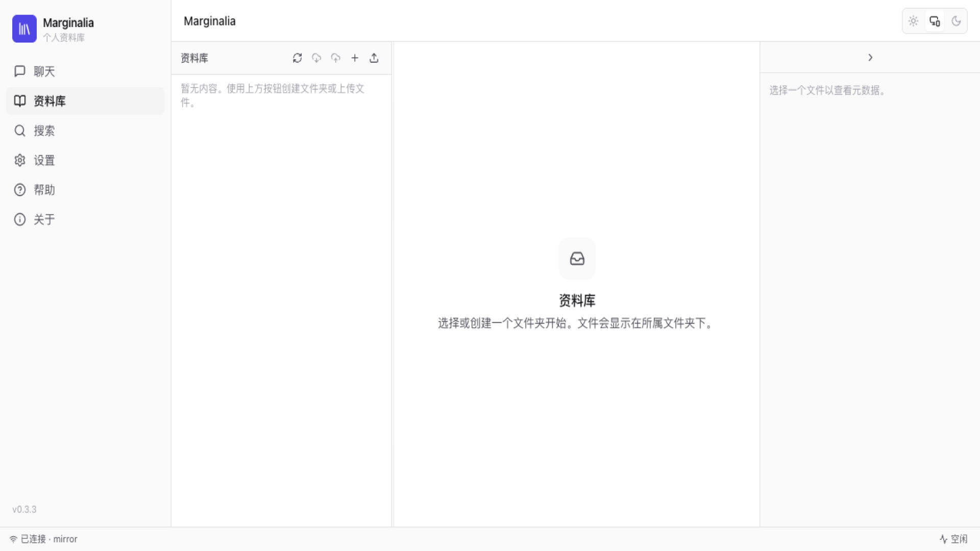Click the cloud upload icon
This screenshot has width=980, height=551.
(335, 58)
